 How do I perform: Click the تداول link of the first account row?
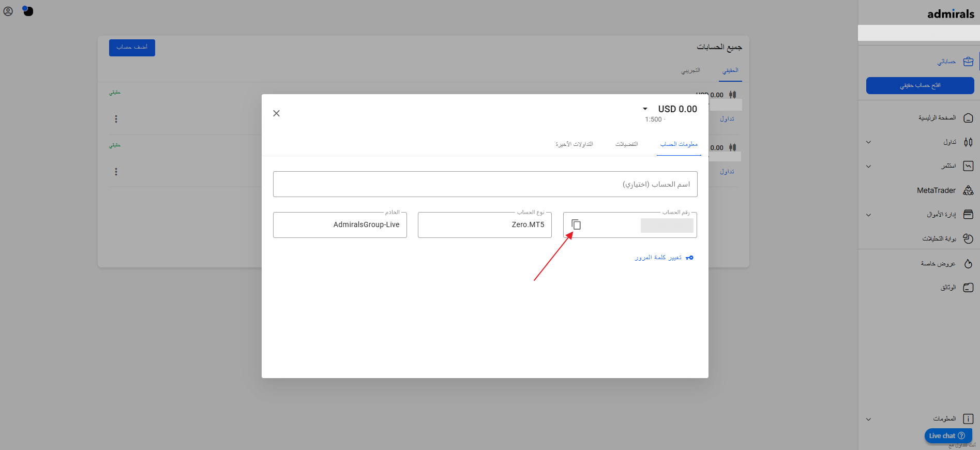pyautogui.click(x=727, y=119)
